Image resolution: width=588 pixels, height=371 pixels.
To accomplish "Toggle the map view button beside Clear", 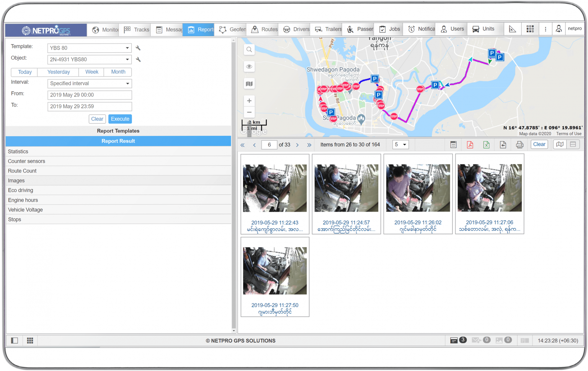I will point(560,144).
